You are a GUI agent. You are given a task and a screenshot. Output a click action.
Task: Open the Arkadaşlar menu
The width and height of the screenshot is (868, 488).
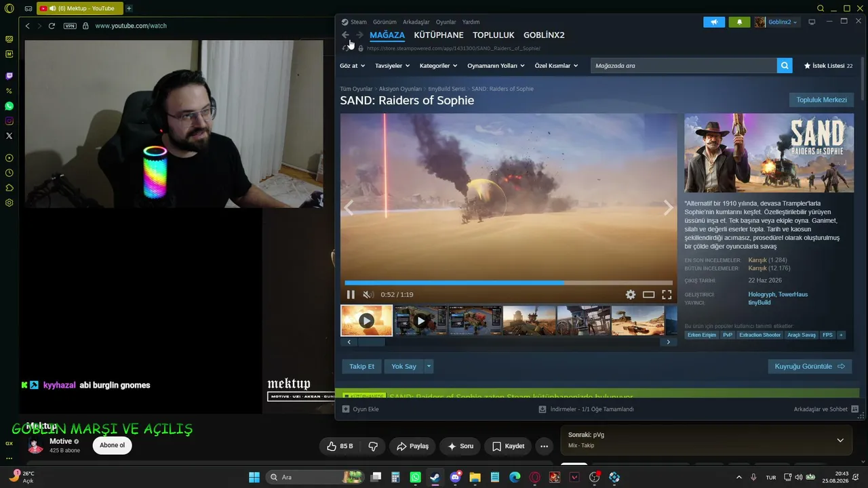tap(416, 22)
